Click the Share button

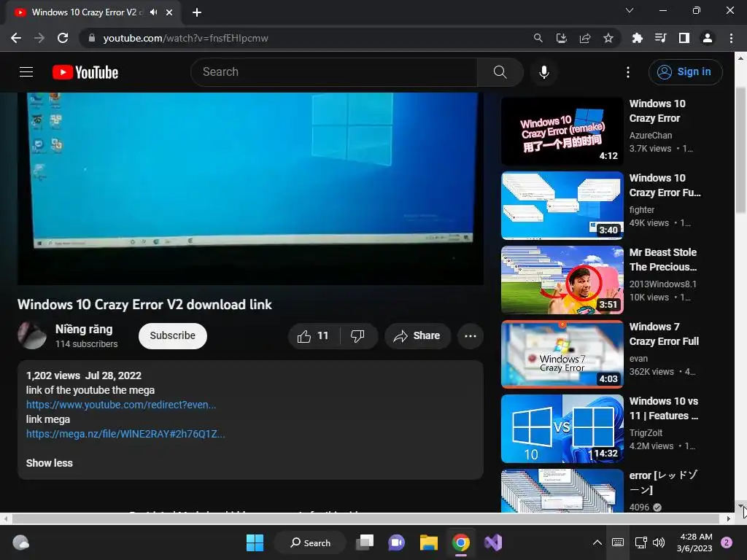(417, 335)
